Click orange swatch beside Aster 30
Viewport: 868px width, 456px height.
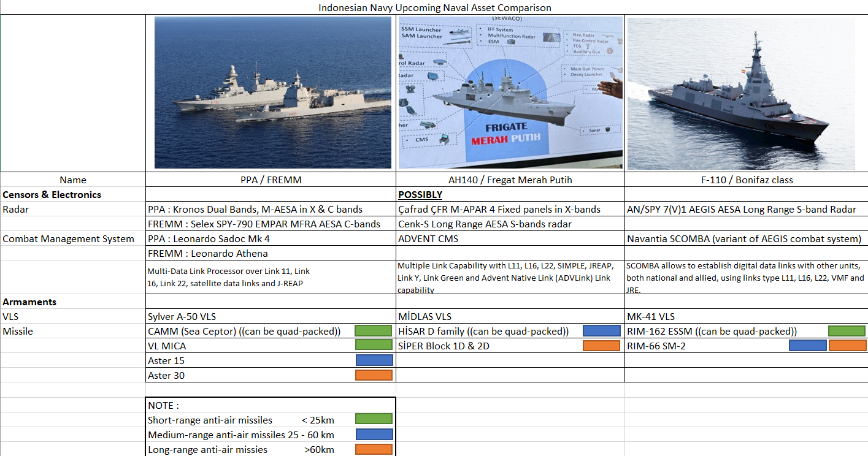tap(374, 375)
